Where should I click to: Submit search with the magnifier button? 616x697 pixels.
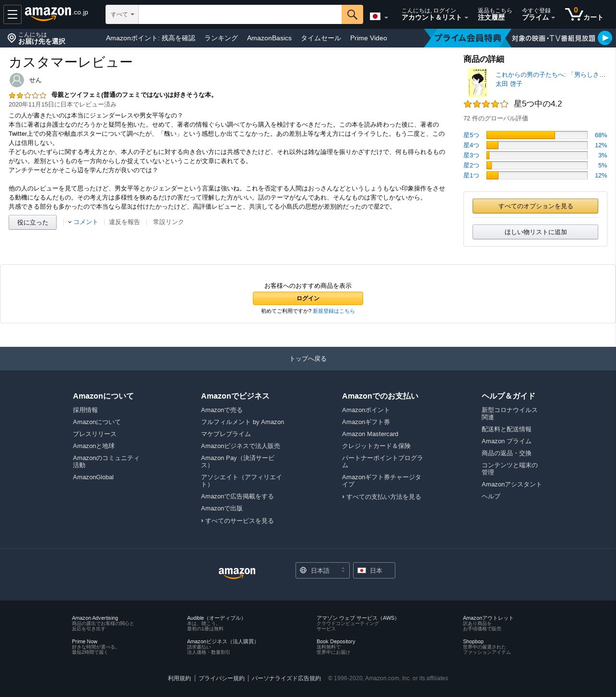click(x=352, y=14)
